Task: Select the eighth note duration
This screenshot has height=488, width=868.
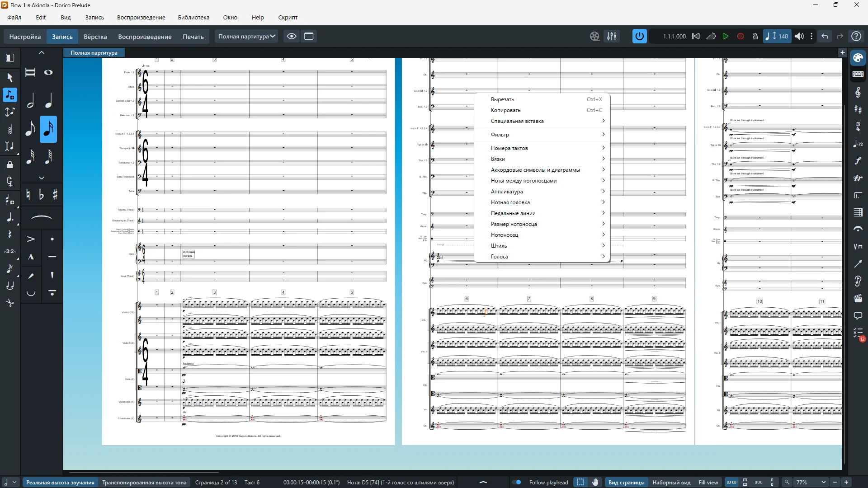Action: coord(30,130)
